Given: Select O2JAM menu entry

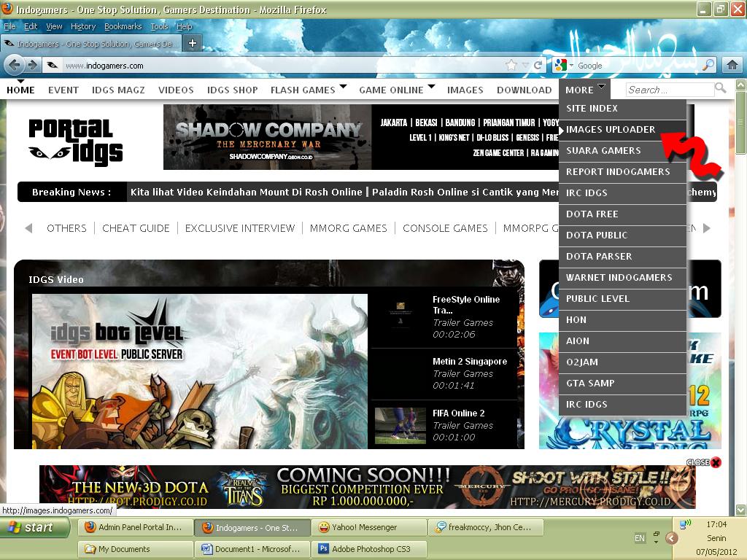Looking at the screenshot, I should 623,362.
